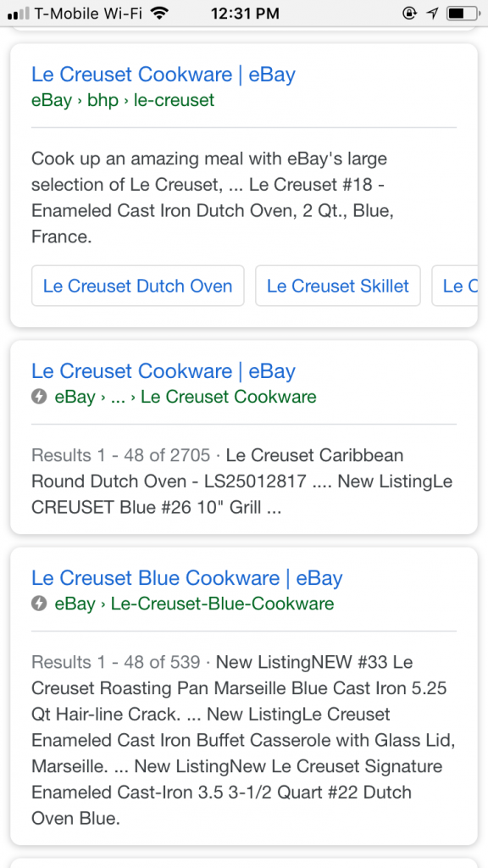Tap the orientation lock icon in status bar
488x868 pixels.
pyautogui.click(x=410, y=13)
